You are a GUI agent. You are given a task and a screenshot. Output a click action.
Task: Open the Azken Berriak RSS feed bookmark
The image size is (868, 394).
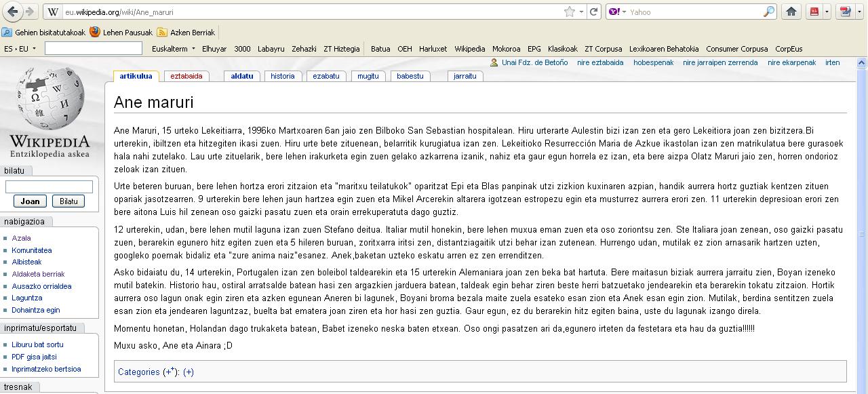pos(186,32)
